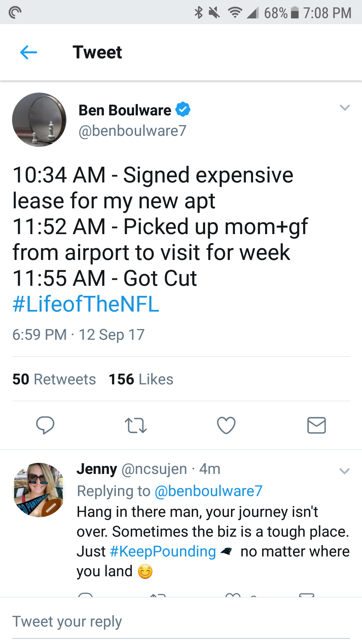
Task: Open Jenny's @ncsujen handle
Action: [x=154, y=469]
